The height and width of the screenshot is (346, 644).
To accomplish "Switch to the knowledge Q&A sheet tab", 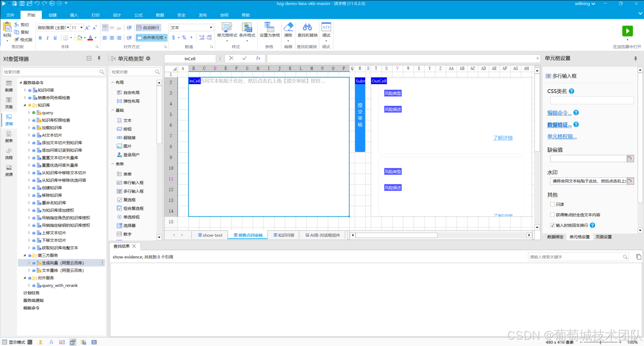I will pyautogui.click(x=284, y=235).
